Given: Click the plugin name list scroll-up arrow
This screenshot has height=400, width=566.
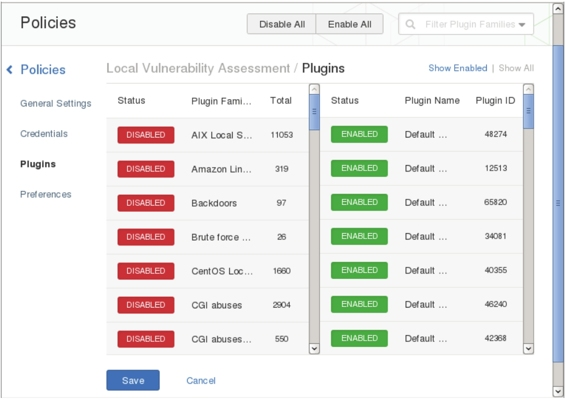Looking at the screenshot, I should click(x=528, y=89).
